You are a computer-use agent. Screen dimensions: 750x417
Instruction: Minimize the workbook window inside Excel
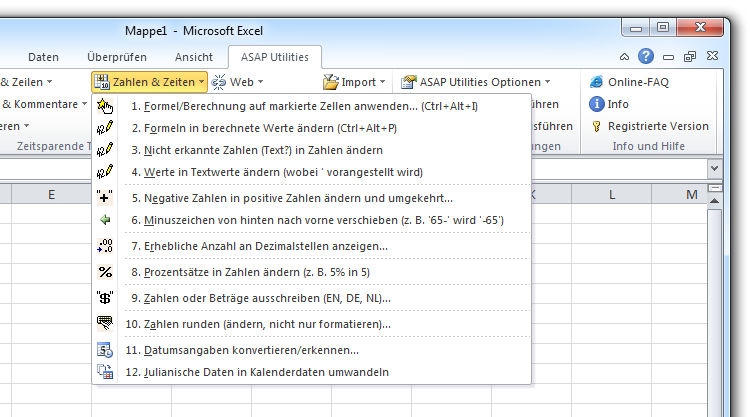668,57
